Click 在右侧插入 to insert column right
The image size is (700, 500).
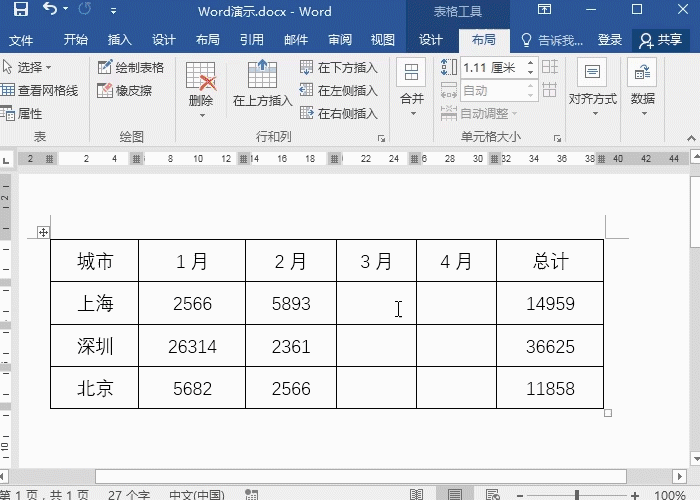[339, 114]
